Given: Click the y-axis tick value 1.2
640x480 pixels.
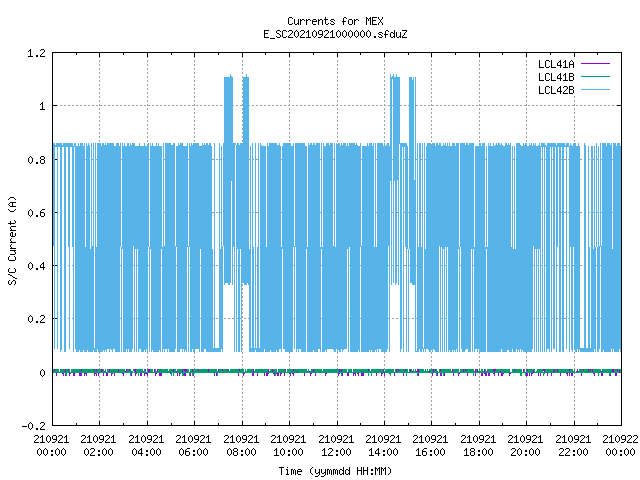Looking at the screenshot, I should [36, 53].
